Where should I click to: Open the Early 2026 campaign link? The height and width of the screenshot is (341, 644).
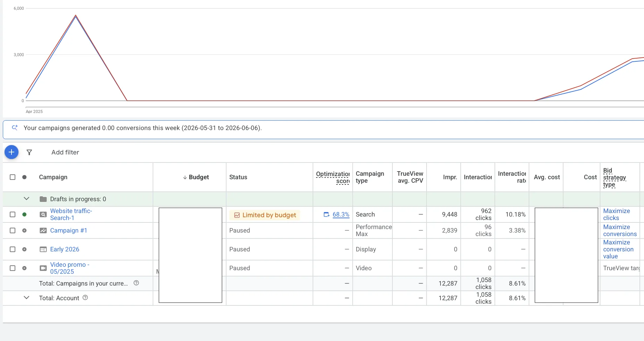pyautogui.click(x=64, y=249)
